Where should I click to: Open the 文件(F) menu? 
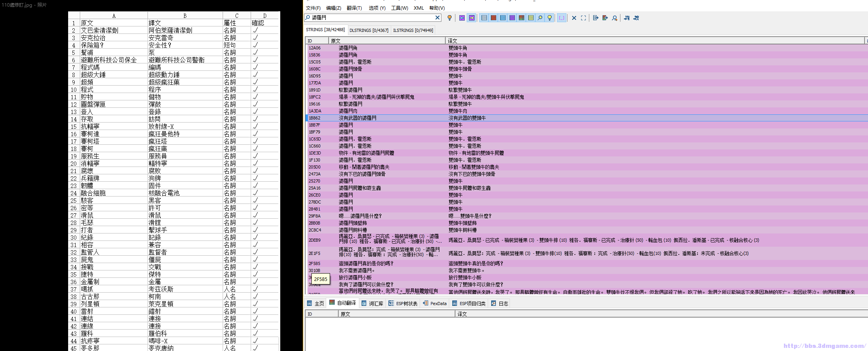point(313,8)
